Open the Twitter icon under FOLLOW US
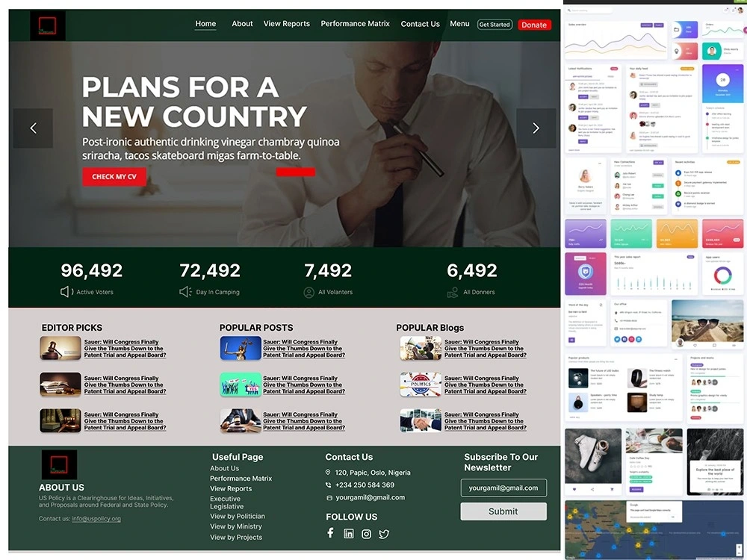 pos(384,534)
